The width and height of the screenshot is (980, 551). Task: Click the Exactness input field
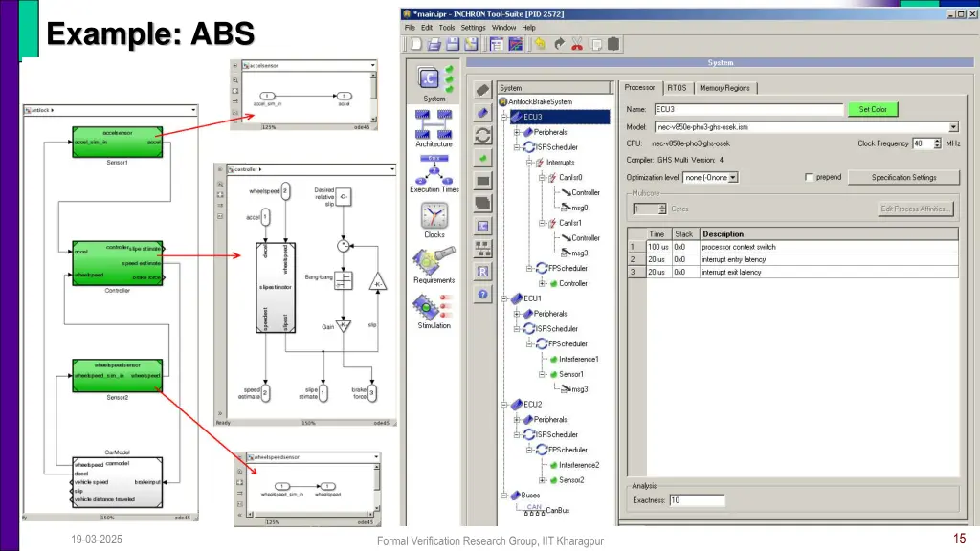pyautogui.click(x=697, y=500)
